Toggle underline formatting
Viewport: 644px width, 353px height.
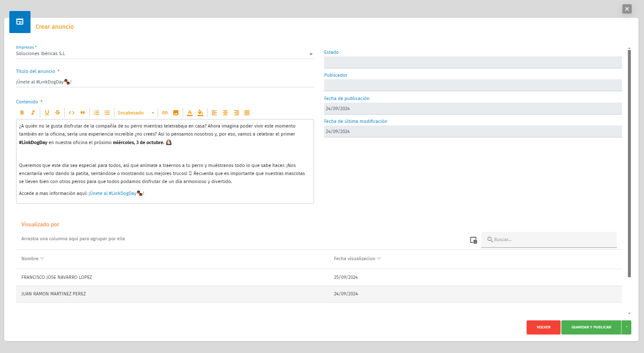coord(47,113)
